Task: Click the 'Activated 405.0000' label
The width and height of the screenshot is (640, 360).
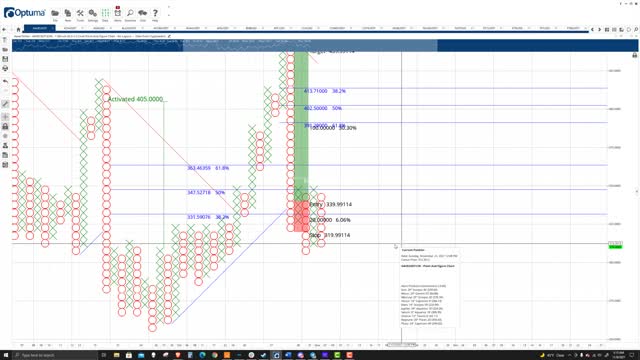Action: point(135,99)
